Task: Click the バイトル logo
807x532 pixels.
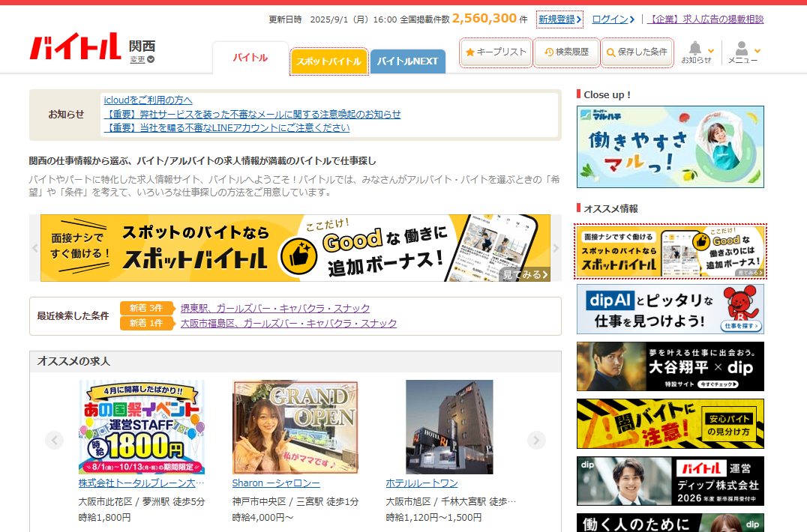Action: point(75,46)
